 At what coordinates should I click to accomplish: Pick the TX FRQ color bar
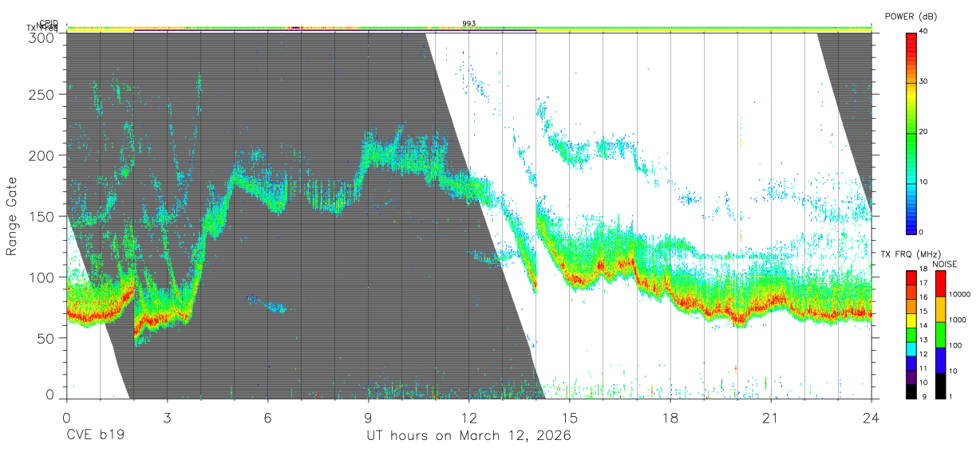click(911, 333)
